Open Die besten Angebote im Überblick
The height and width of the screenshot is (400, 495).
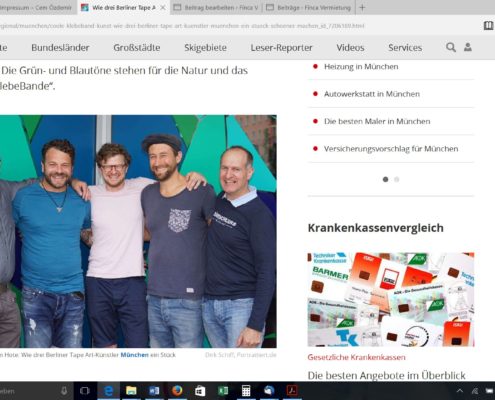tap(386, 376)
